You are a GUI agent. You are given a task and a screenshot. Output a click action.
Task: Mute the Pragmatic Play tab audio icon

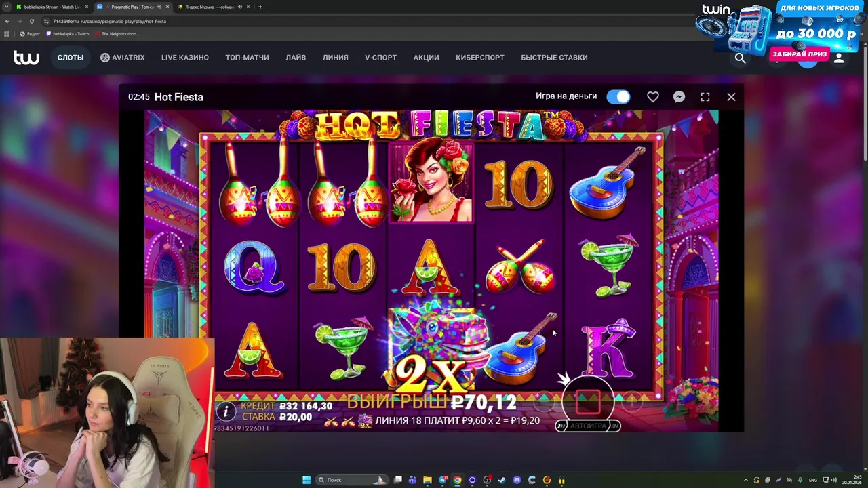pos(159,7)
